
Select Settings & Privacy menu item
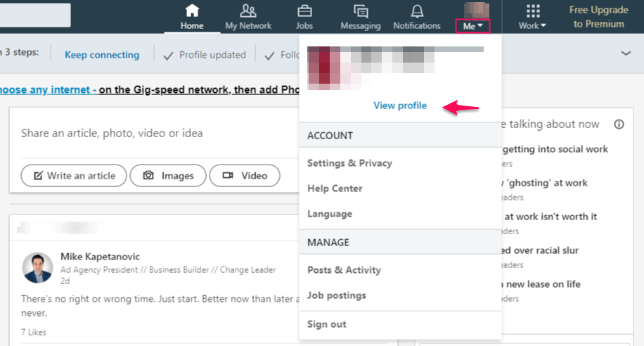[349, 163]
